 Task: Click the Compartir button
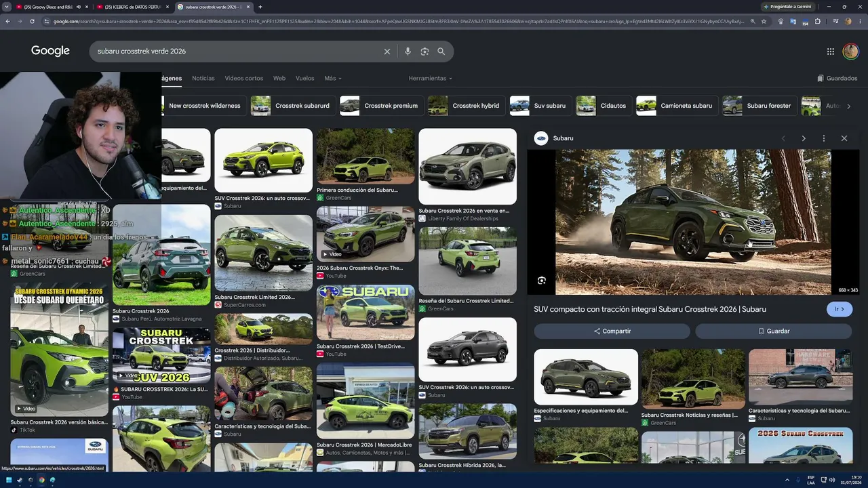[x=612, y=331]
